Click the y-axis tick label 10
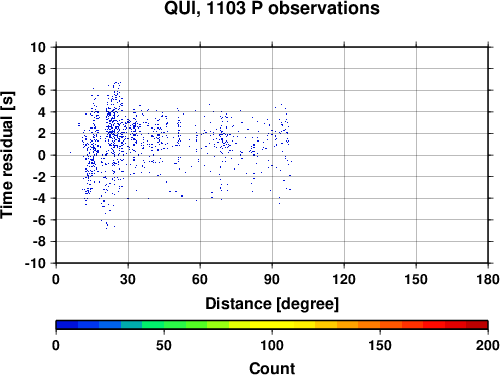500x375 pixels. (x=38, y=47)
